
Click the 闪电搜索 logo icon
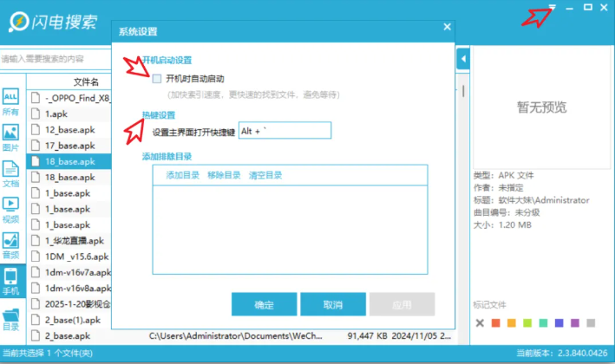coord(19,22)
